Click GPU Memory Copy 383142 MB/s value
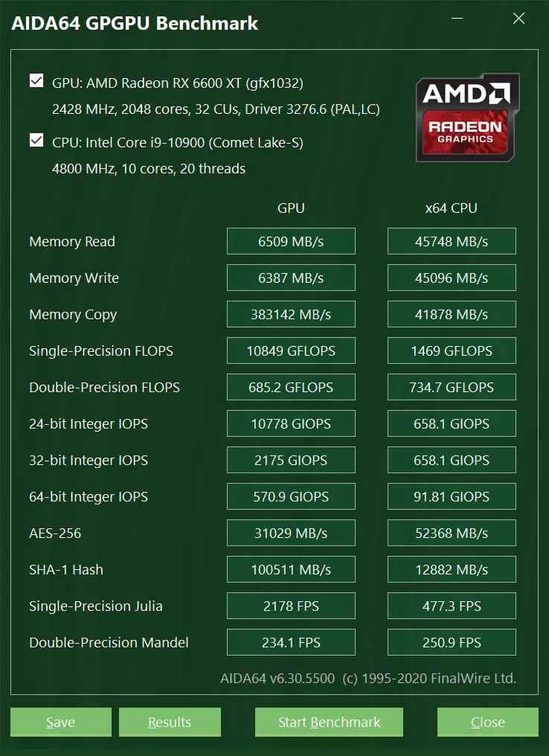549x756 pixels. pyautogui.click(x=291, y=314)
